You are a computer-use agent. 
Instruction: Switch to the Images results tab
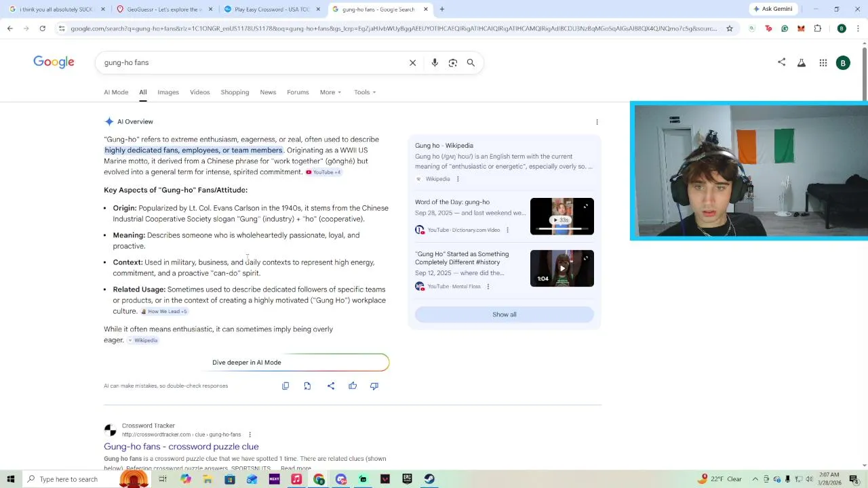(168, 92)
